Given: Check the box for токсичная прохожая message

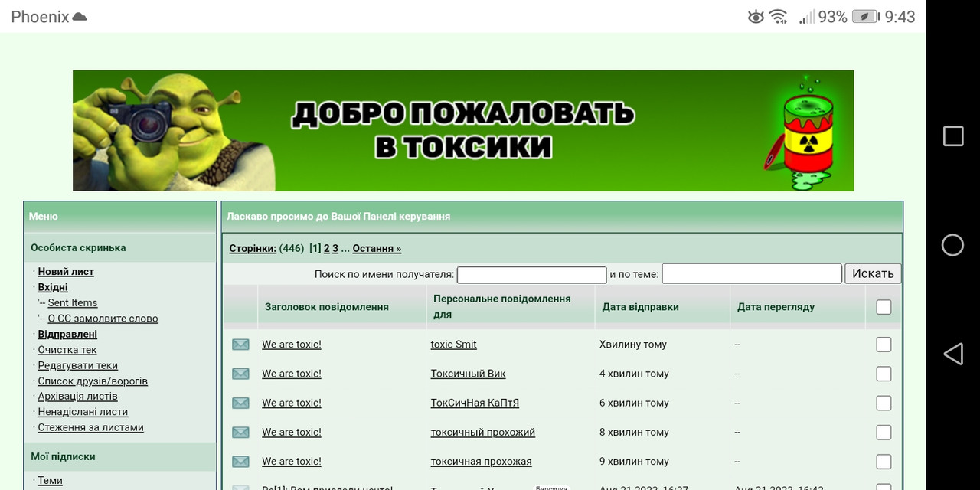Looking at the screenshot, I should tap(884, 462).
